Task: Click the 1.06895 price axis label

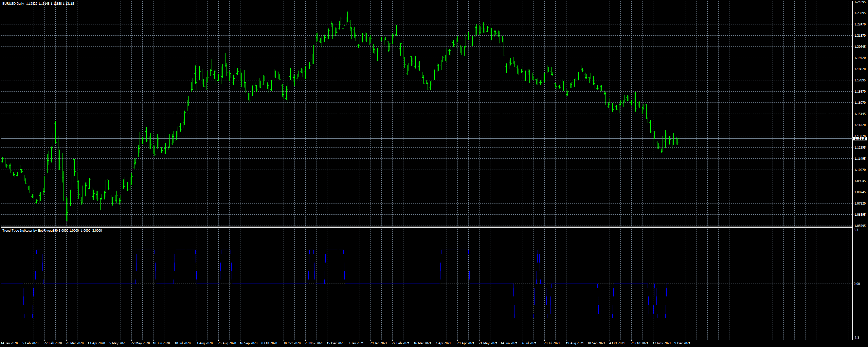Action: [860, 215]
